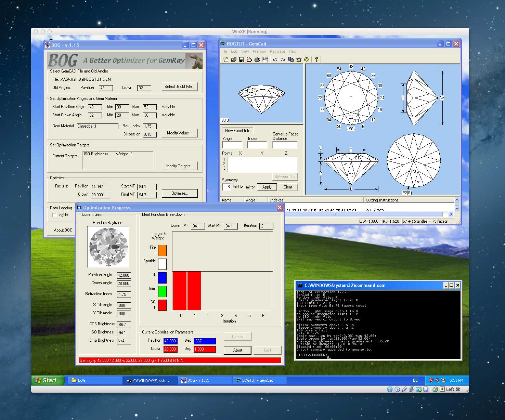
Task: Click the network monitors icon in VirtualBox status bar
Action: [x=411, y=389]
